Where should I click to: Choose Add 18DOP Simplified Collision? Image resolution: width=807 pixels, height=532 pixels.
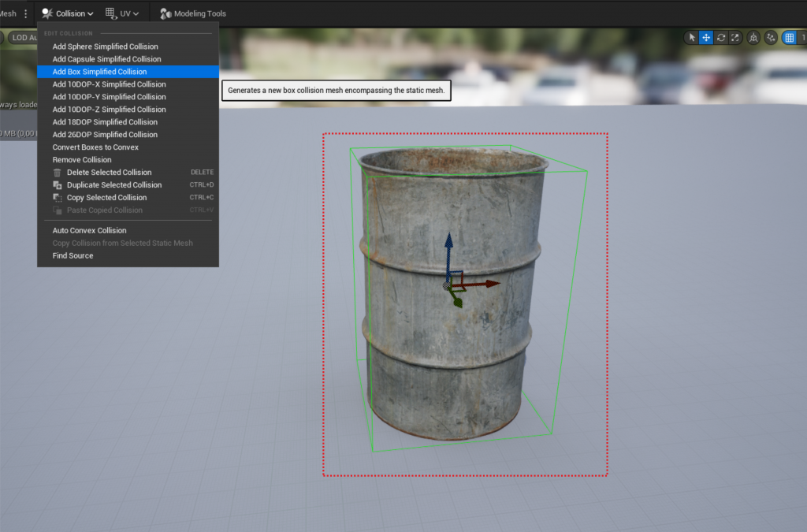[128, 122]
